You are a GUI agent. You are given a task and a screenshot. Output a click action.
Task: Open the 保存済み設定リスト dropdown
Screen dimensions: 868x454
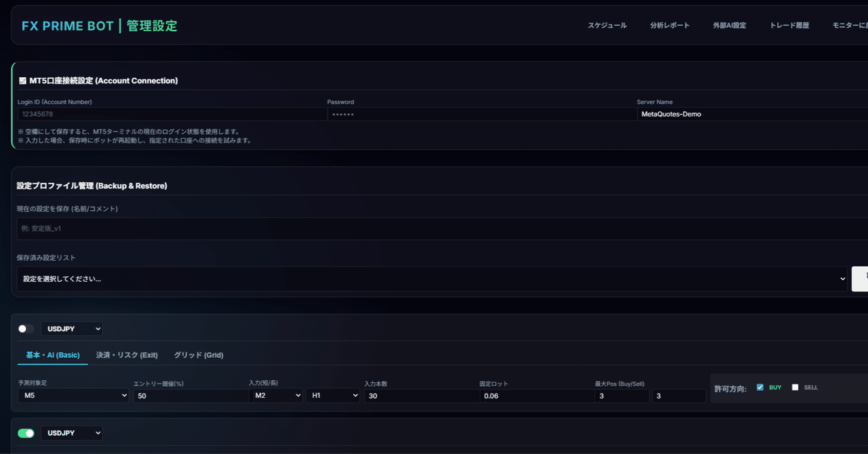433,278
